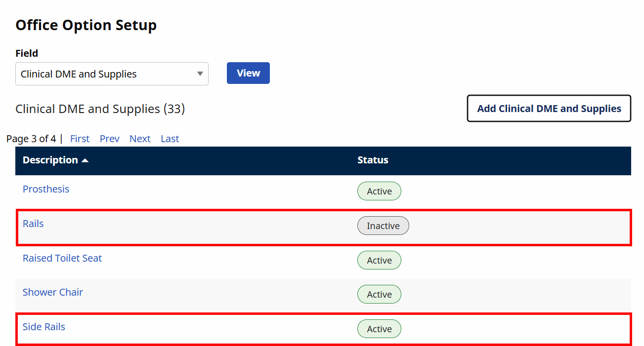
Task: Open the Prev page
Action: tap(109, 139)
